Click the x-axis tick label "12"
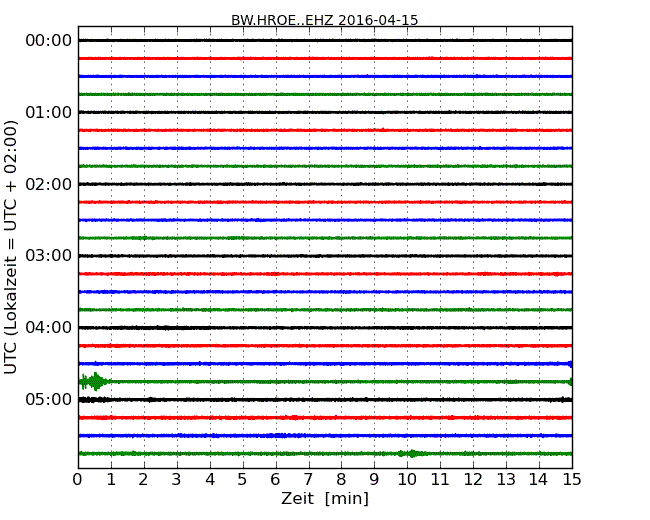 click(473, 480)
